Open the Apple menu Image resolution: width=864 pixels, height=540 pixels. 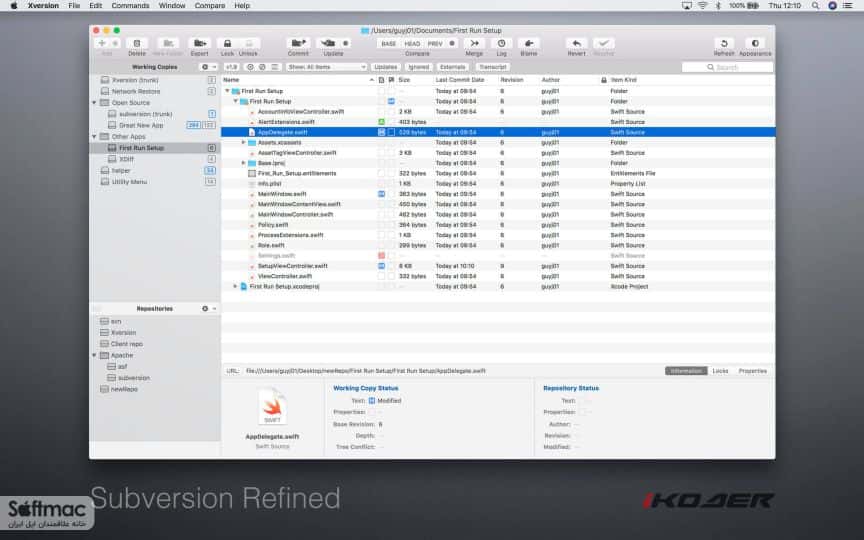point(14,6)
